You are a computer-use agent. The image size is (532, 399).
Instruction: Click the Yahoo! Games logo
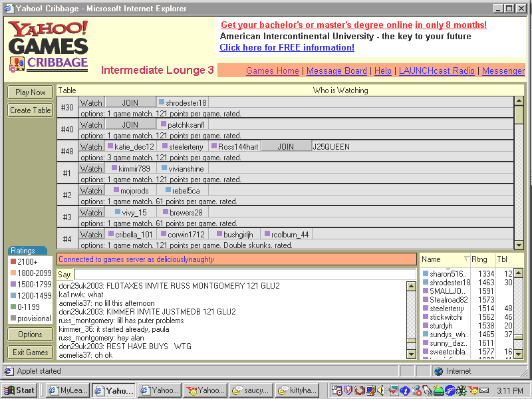(x=48, y=37)
